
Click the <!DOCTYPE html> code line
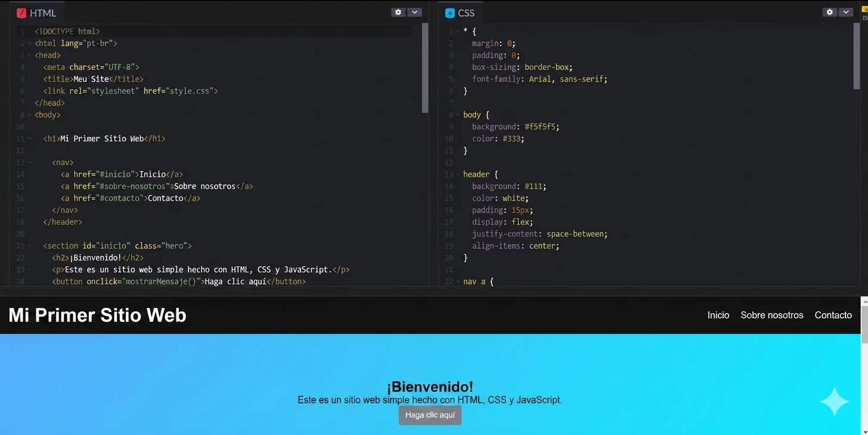pos(67,31)
